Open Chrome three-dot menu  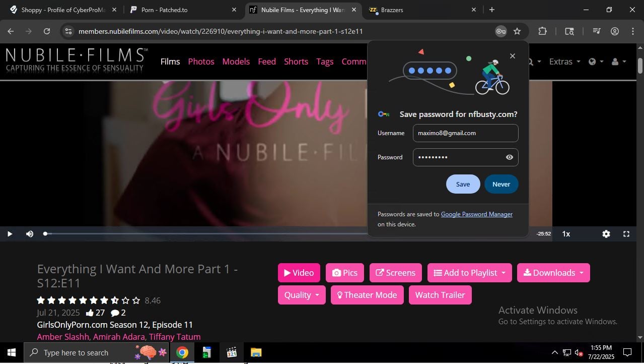tap(633, 31)
